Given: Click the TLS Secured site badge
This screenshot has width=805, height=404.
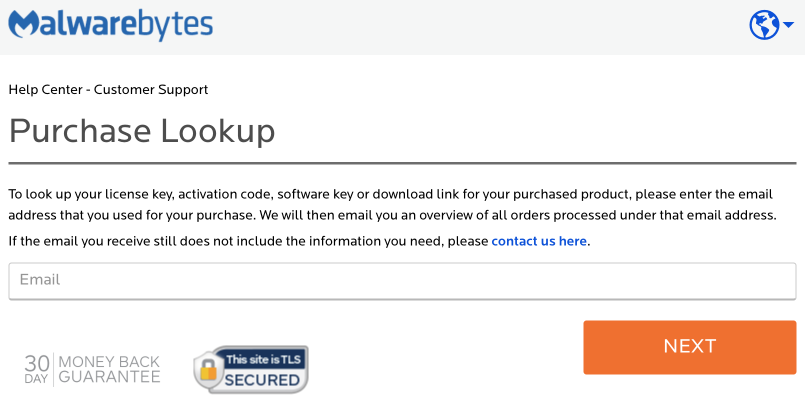Looking at the screenshot, I should pos(251,370).
